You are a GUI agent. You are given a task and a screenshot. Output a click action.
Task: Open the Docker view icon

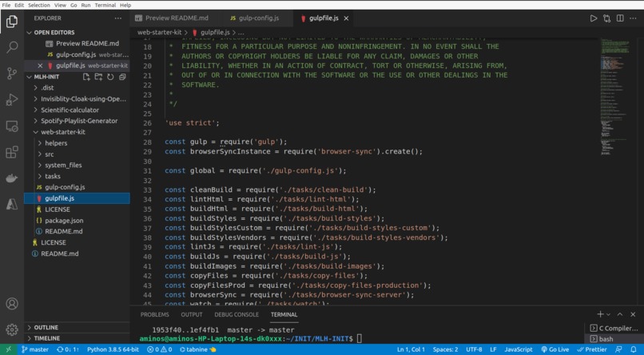[x=12, y=178]
